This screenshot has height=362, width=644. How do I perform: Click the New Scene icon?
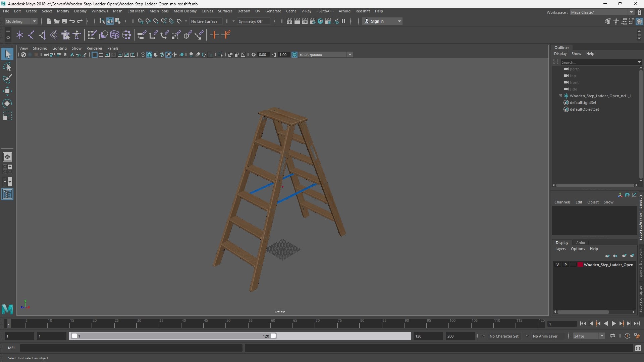tap(49, 21)
